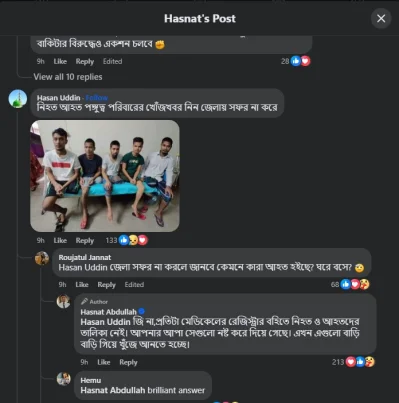
Task: View reactions on the 133-reaction photo comment
Action: coord(127,240)
